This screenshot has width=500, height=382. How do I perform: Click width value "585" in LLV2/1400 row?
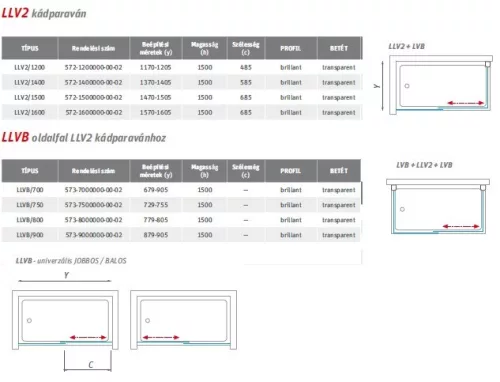tap(246, 82)
